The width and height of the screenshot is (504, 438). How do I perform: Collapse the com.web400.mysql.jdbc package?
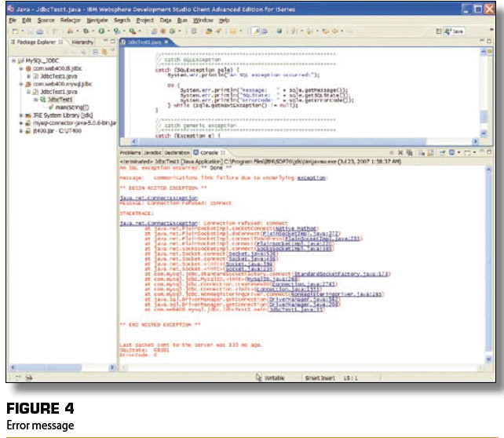21,84
